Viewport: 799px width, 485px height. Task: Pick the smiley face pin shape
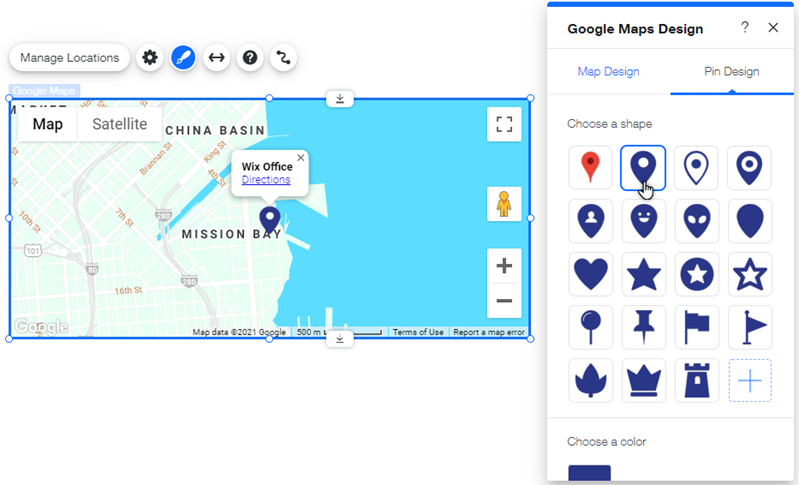[x=643, y=221]
